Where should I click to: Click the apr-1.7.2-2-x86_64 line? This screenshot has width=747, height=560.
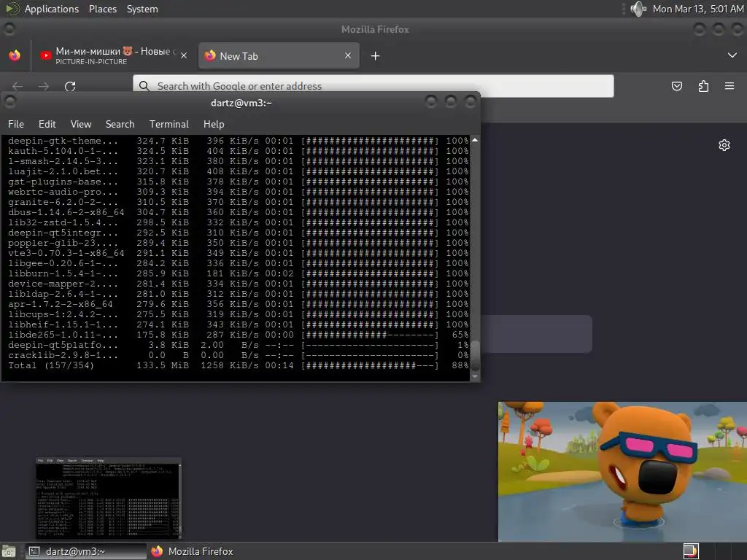coord(239,304)
